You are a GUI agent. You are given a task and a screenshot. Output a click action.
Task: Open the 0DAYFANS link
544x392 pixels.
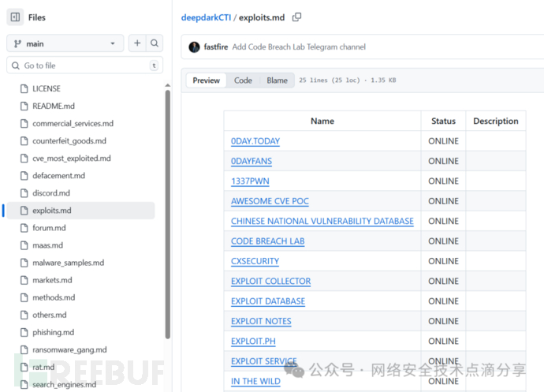coord(252,161)
